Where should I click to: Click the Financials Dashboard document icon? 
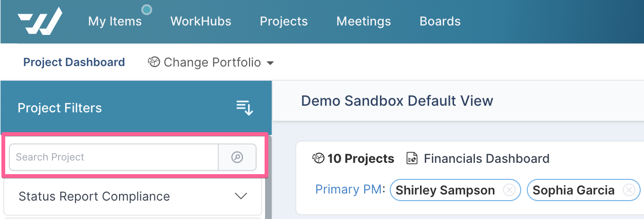coord(412,159)
